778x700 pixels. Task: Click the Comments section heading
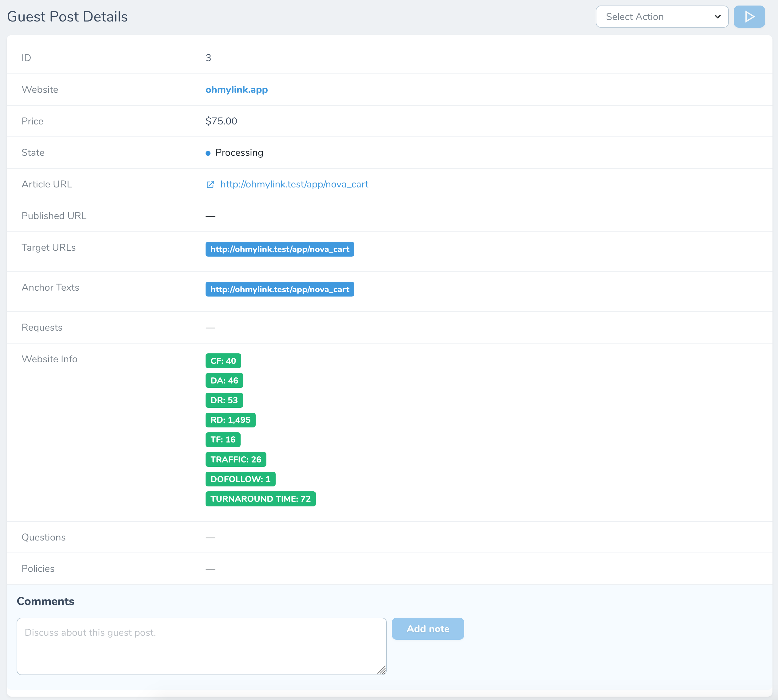(x=45, y=601)
